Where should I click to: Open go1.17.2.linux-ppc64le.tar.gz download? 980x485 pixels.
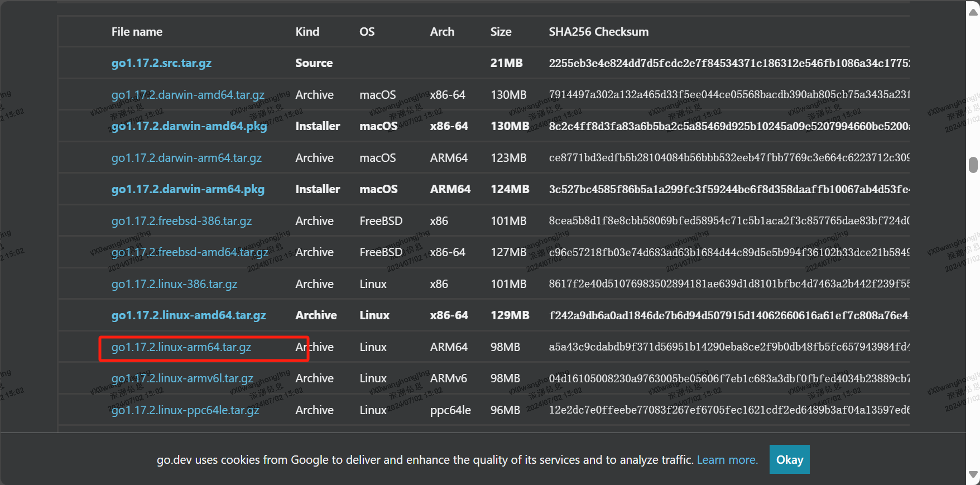pos(185,410)
